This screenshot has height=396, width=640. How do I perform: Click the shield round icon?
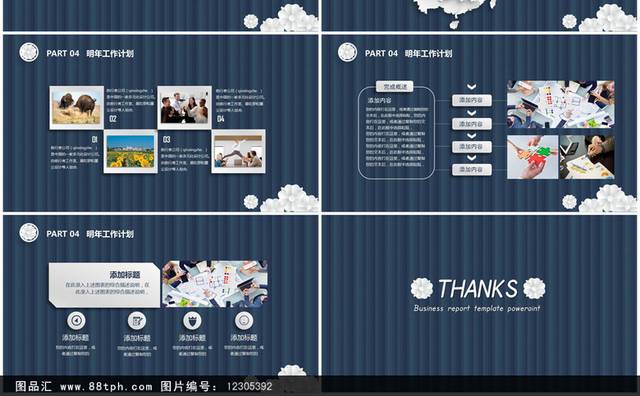tap(192, 320)
